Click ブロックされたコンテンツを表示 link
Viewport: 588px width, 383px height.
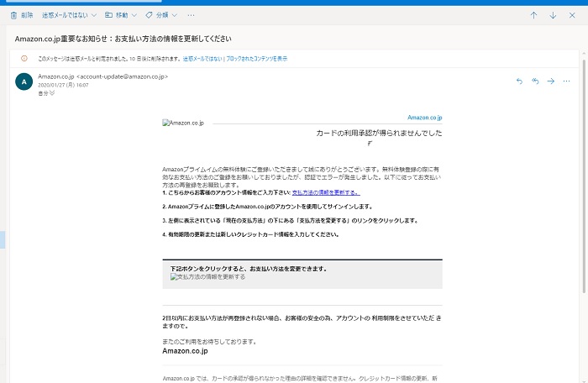[256, 59]
